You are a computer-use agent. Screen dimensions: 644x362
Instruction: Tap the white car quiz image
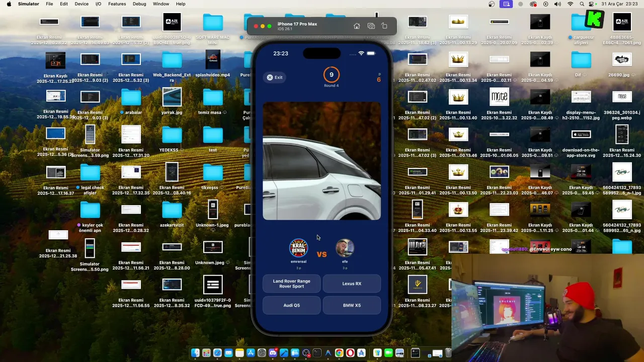coord(321,161)
